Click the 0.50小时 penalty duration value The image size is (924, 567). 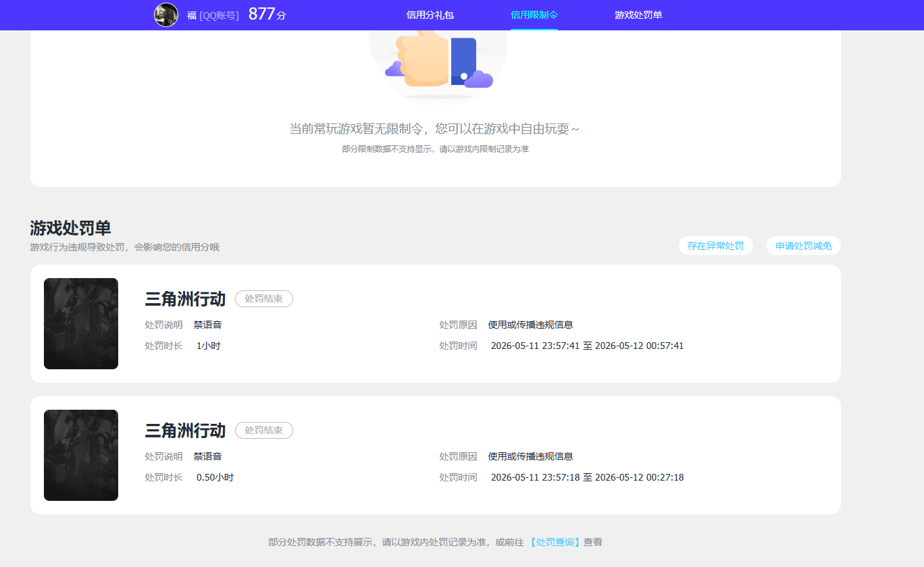pyautogui.click(x=215, y=477)
